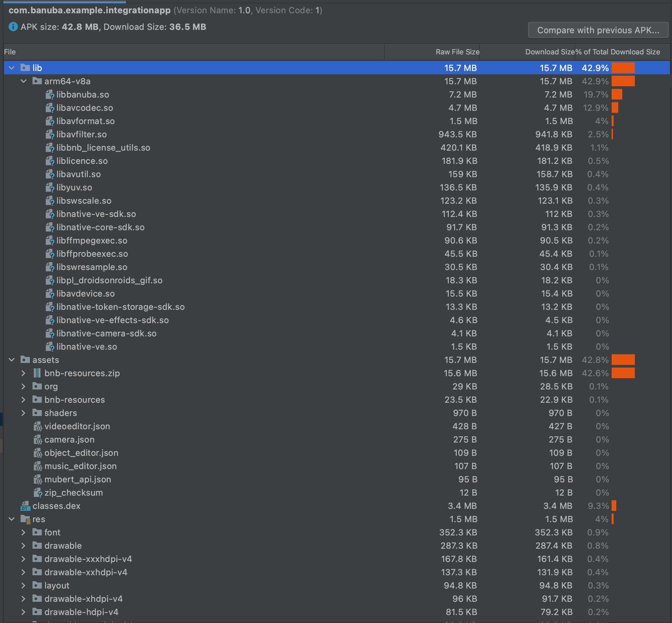Screen dimensions: 672x623
Task: Click the bnb-resources.zip archive icon
Action: (37, 373)
